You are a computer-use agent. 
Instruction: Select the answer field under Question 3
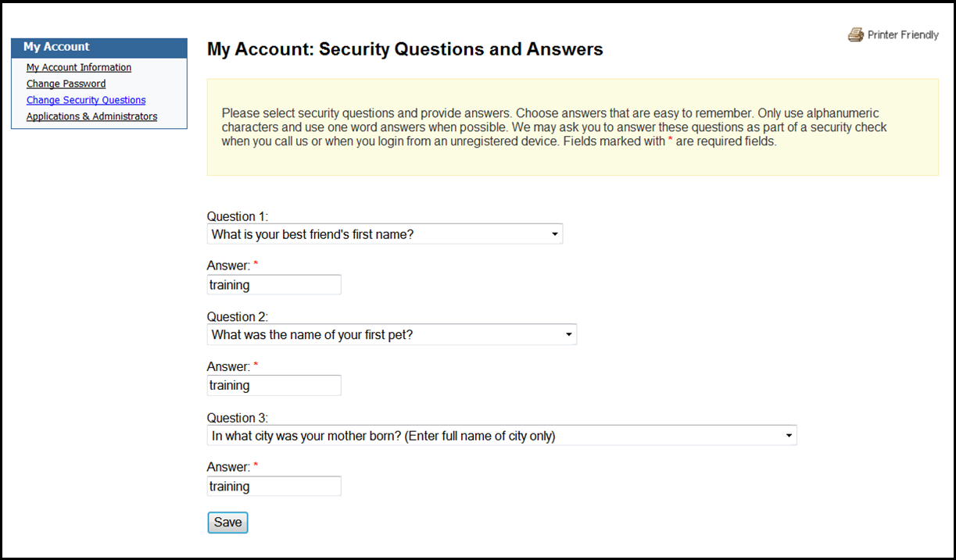click(x=274, y=487)
